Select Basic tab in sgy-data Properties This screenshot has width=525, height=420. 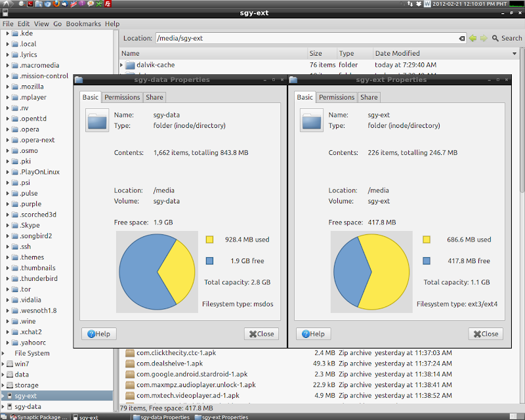(x=91, y=97)
